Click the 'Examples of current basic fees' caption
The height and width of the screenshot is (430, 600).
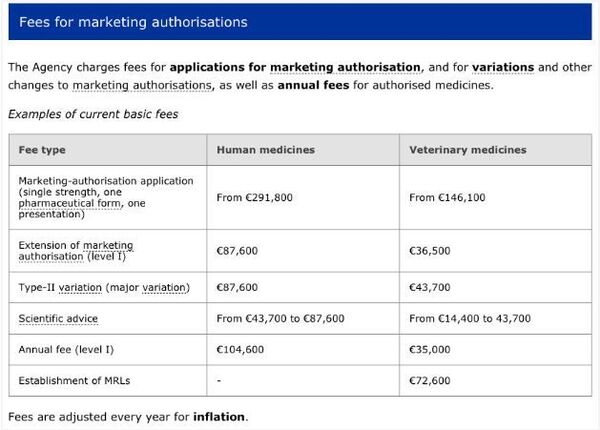tap(93, 114)
